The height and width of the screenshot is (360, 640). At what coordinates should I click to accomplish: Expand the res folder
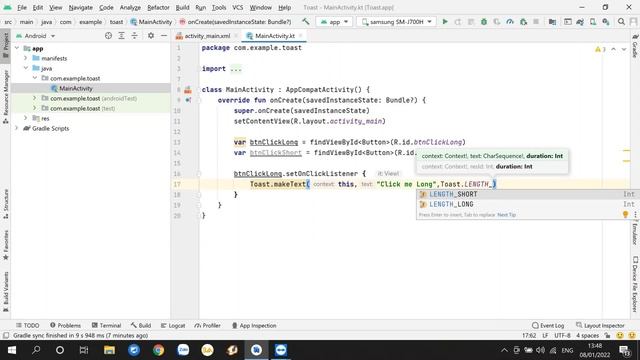[x=25, y=118]
